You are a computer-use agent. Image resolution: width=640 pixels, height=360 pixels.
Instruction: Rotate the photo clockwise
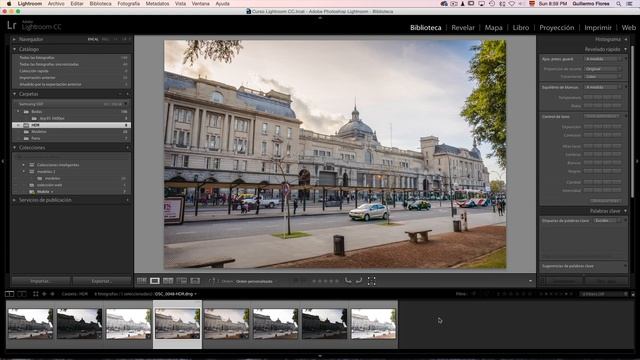(x=358, y=281)
